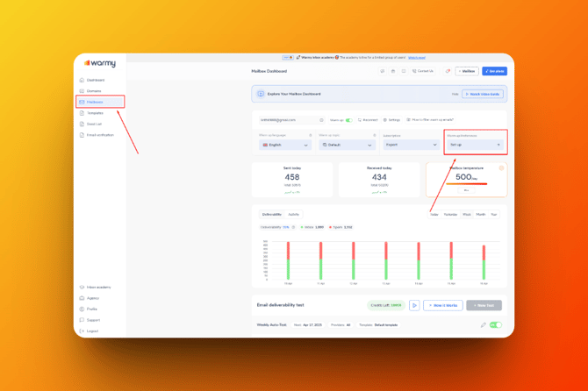
Task: Switch to the Activity tab
Action: [294, 214]
